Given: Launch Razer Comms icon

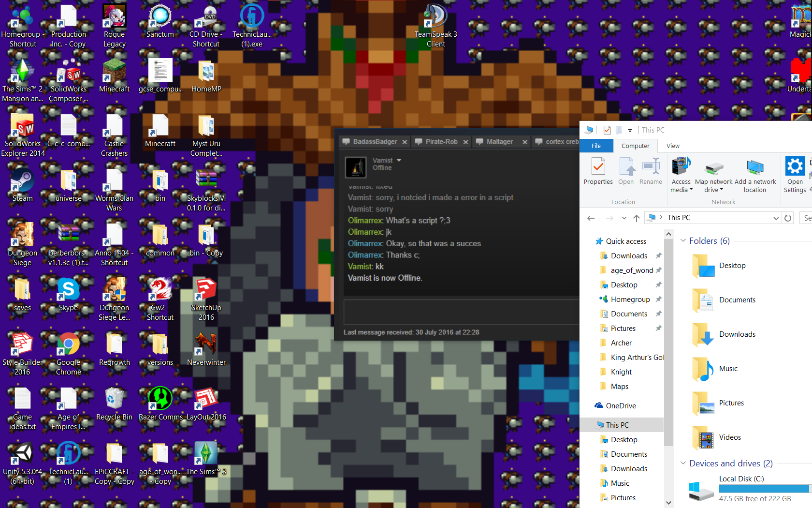Looking at the screenshot, I should (160, 404).
